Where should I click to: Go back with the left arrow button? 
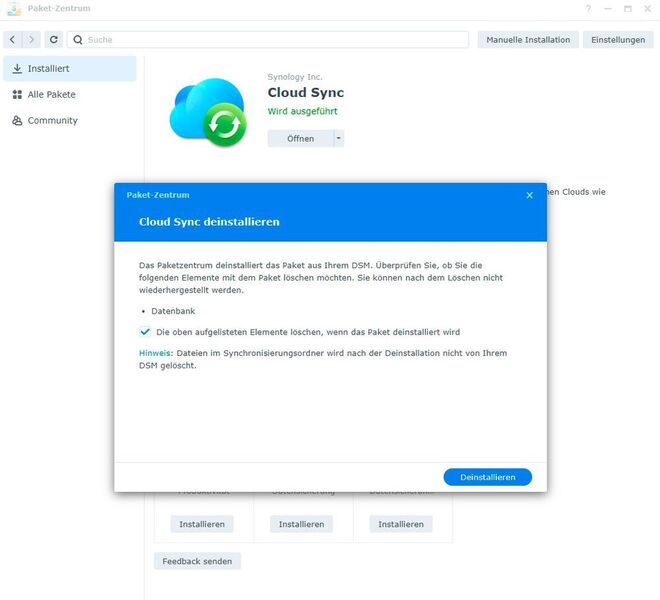click(13, 40)
